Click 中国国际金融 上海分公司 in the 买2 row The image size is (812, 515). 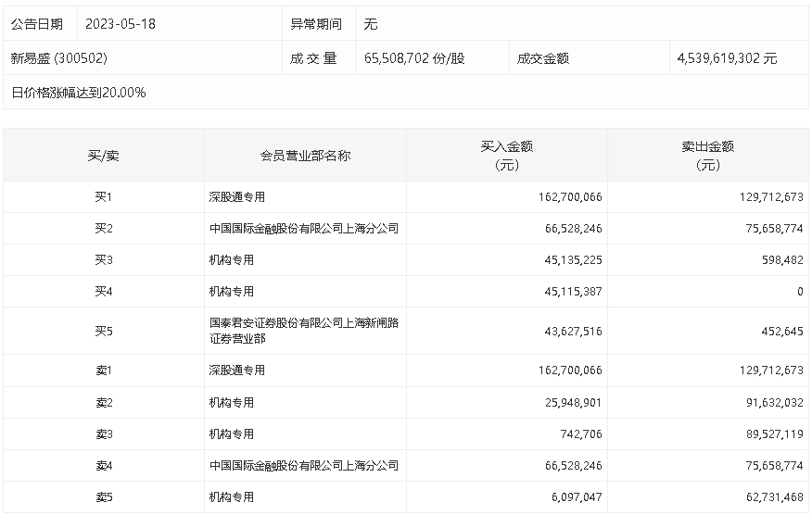point(304,228)
